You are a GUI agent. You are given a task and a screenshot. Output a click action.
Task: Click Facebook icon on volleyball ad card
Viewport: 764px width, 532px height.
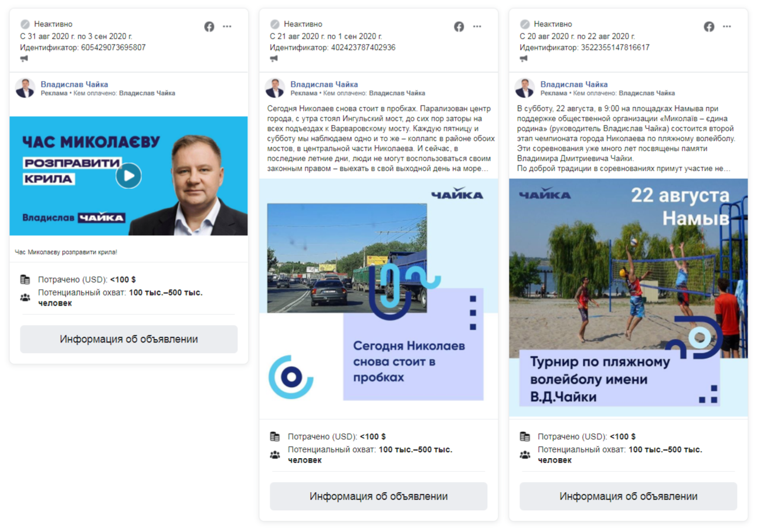tap(709, 26)
